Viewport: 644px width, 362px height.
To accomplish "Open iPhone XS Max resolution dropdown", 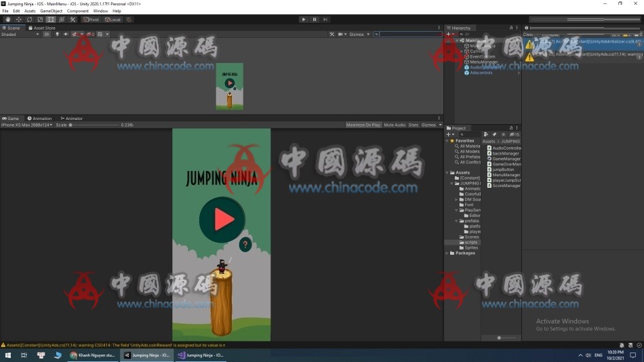I will pos(26,125).
